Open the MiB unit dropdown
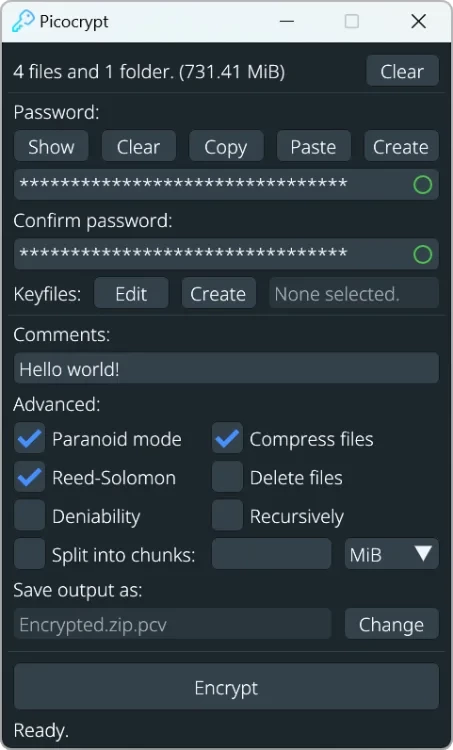The height and width of the screenshot is (750, 453). (391, 554)
